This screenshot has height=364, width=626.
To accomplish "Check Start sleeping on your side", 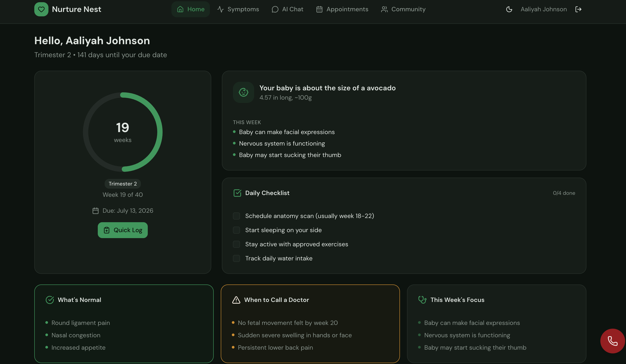I will pyautogui.click(x=236, y=230).
